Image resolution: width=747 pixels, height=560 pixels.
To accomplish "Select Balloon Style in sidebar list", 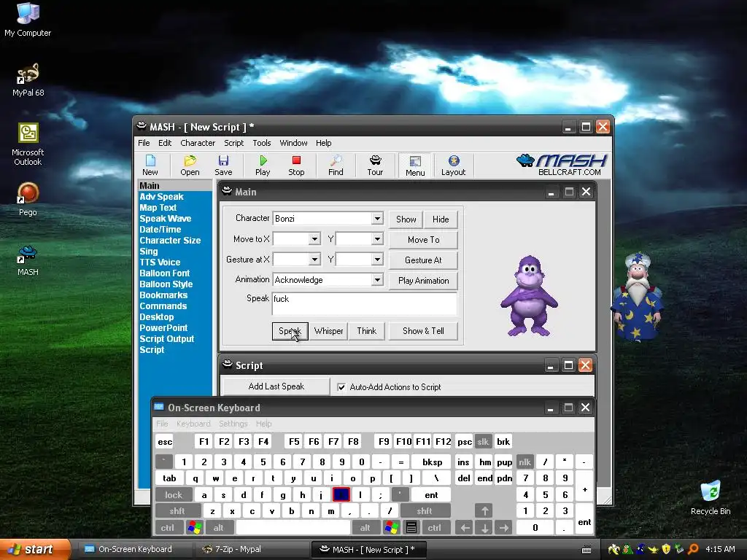I will click(166, 284).
